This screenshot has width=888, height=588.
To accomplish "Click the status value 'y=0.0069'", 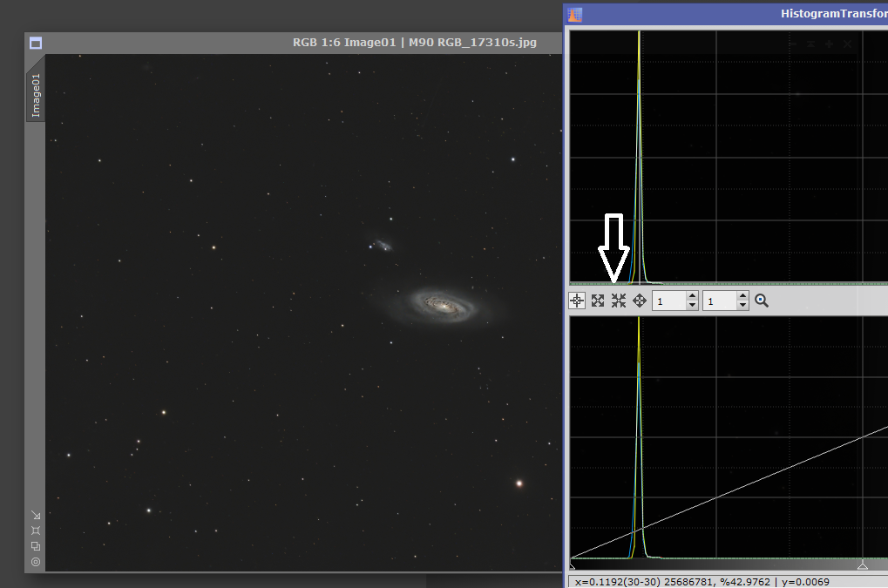I will 805,582.
